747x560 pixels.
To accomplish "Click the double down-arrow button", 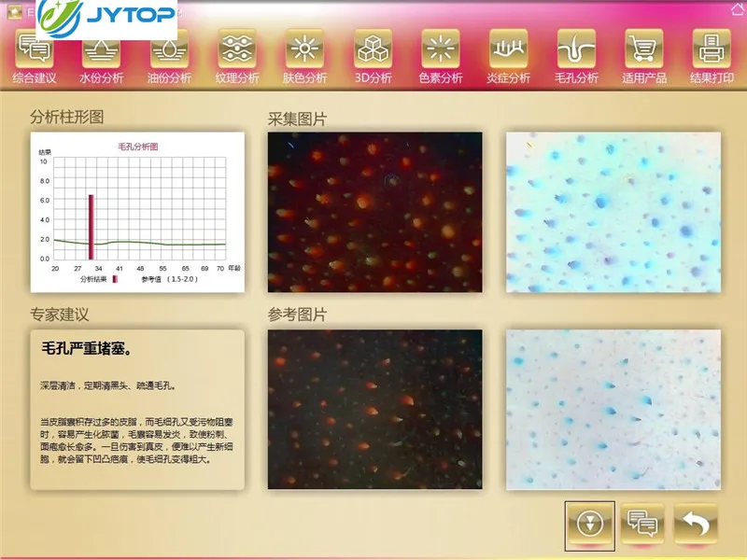I will 590,525.
